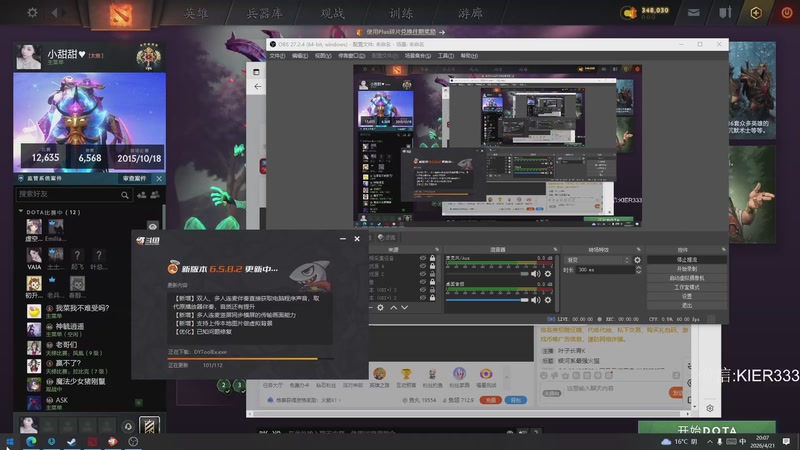Image resolution: width=800 pixels, height=450 pixels.
Task: Open the friends group icon
Action: [155, 194]
